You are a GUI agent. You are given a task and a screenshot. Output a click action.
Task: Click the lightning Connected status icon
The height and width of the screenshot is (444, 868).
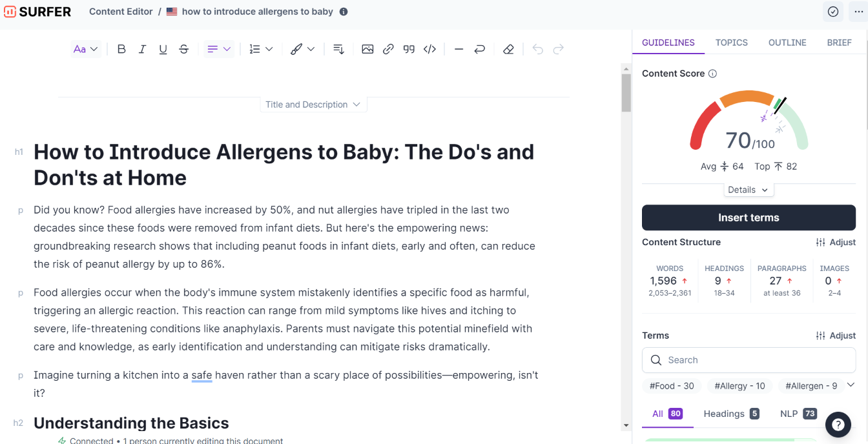[x=62, y=441]
